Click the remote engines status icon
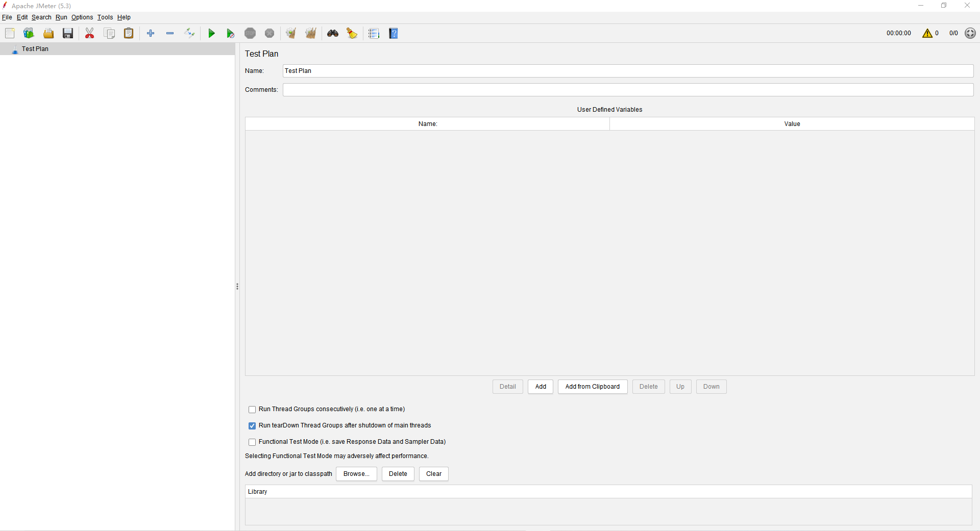Screen dimensions: 980x531 [x=970, y=33]
